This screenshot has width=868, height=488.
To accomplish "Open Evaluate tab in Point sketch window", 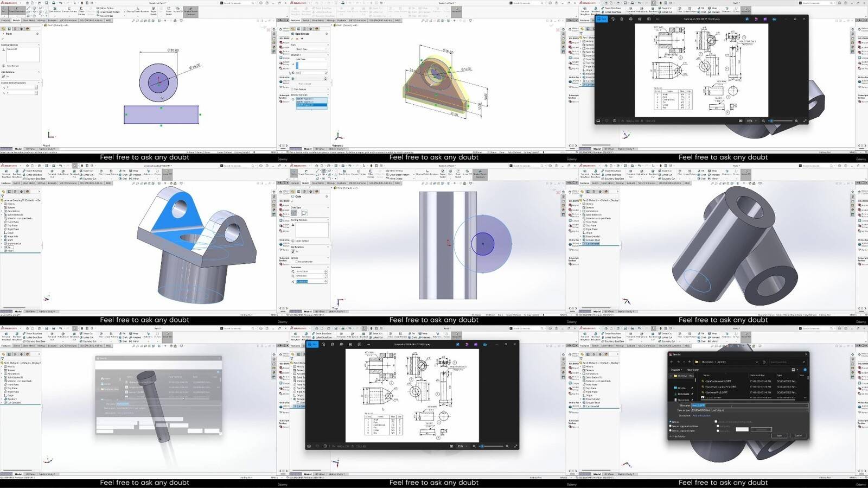I will point(52,21).
